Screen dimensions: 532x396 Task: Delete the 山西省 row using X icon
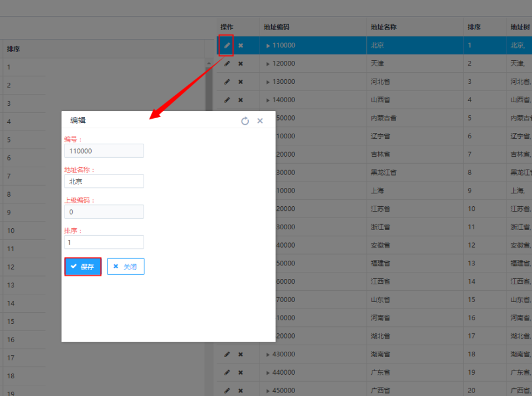pos(241,100)
